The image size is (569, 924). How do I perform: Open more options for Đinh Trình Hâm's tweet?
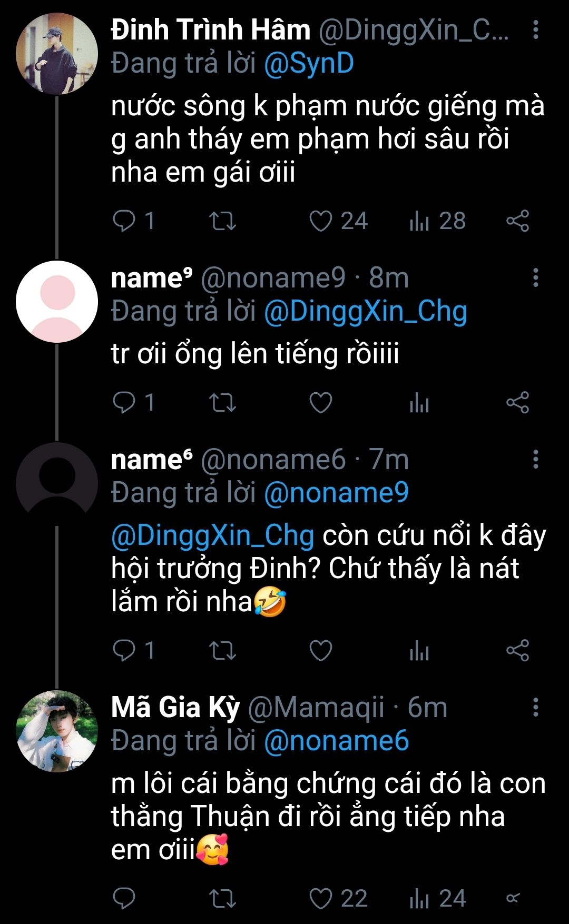tap(536, 30)
